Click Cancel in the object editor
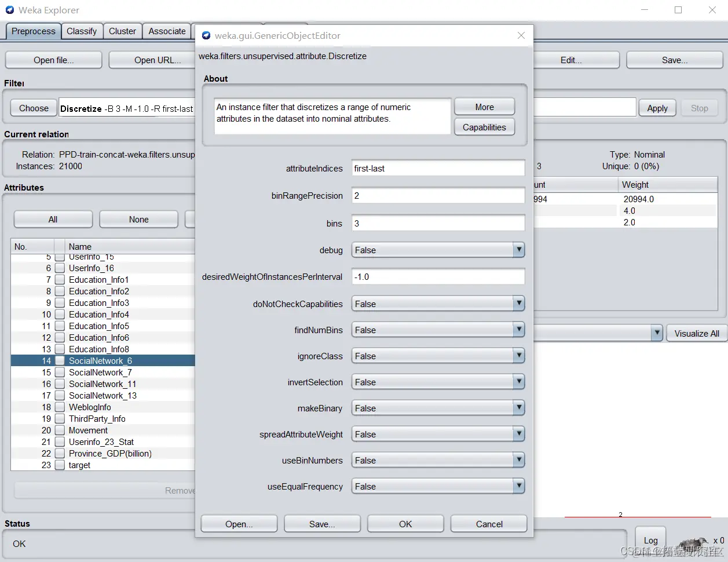The height and width of the screenshot is (562, 728). (x=489, y=524)
